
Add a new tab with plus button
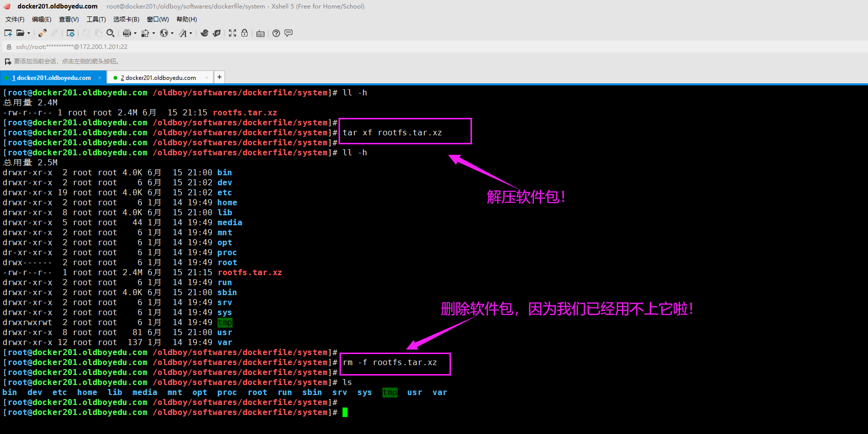tap(219, 77)
